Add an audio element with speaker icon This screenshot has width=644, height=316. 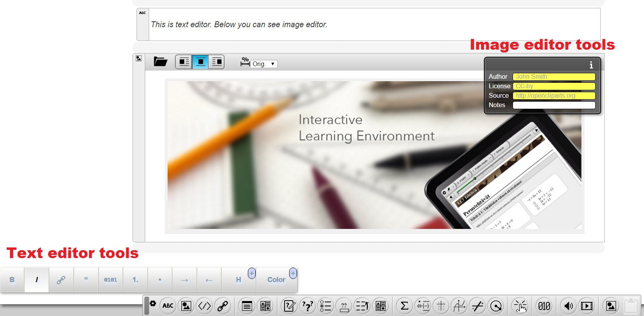568,306
